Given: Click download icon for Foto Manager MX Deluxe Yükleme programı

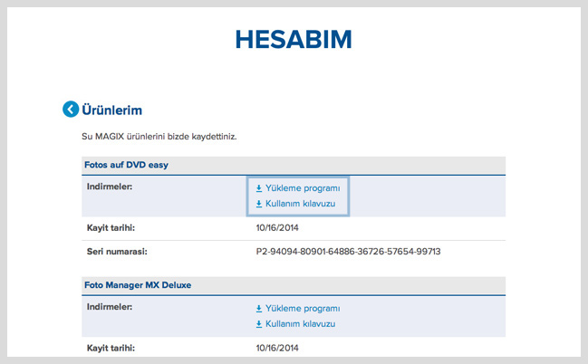Looking at the screenshot, I should (259, 309).
